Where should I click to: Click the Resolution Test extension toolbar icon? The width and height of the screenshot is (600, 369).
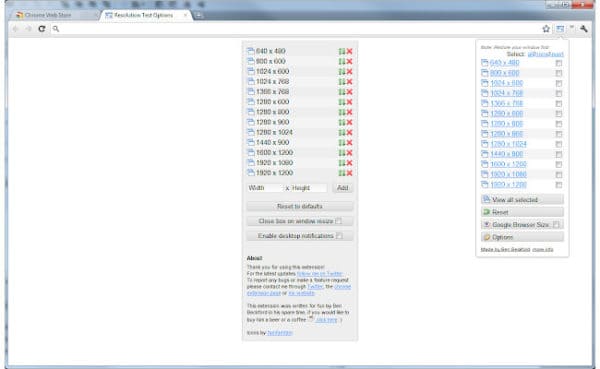point(560,29)
